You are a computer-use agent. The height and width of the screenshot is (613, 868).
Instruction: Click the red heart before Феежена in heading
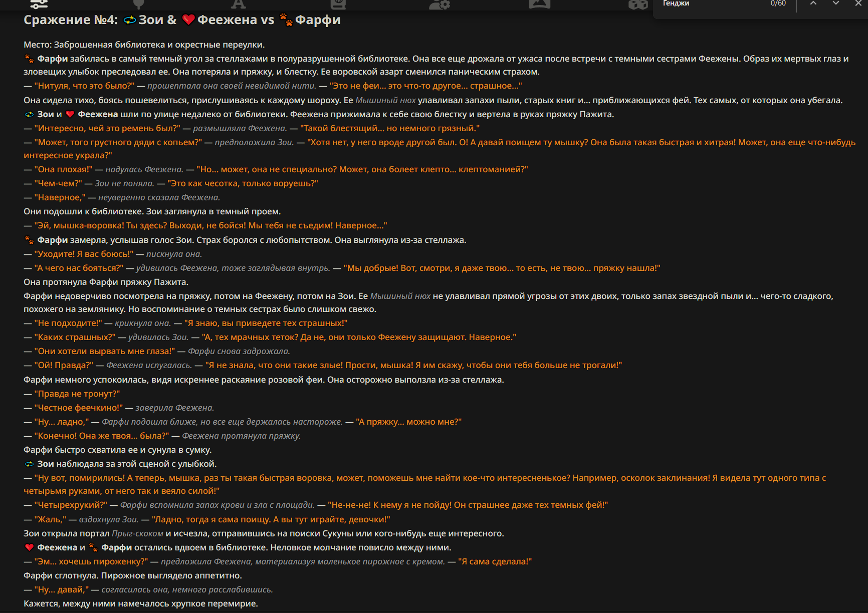pyautogui.click(x=188, y=20)
